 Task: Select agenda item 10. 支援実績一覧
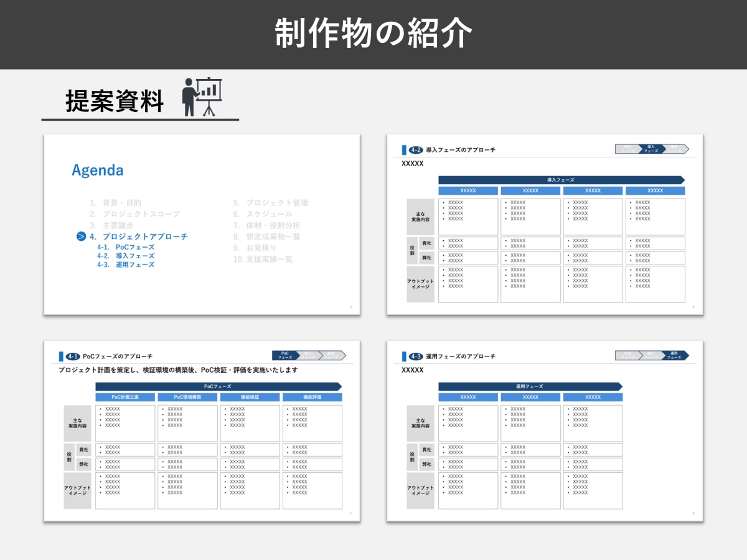263,259
